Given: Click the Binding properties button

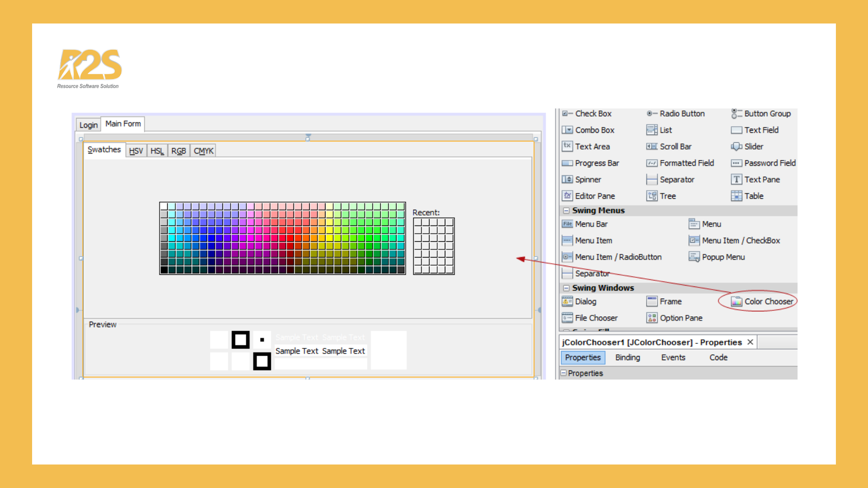Looking at the screenshot, I should point(627,357).
